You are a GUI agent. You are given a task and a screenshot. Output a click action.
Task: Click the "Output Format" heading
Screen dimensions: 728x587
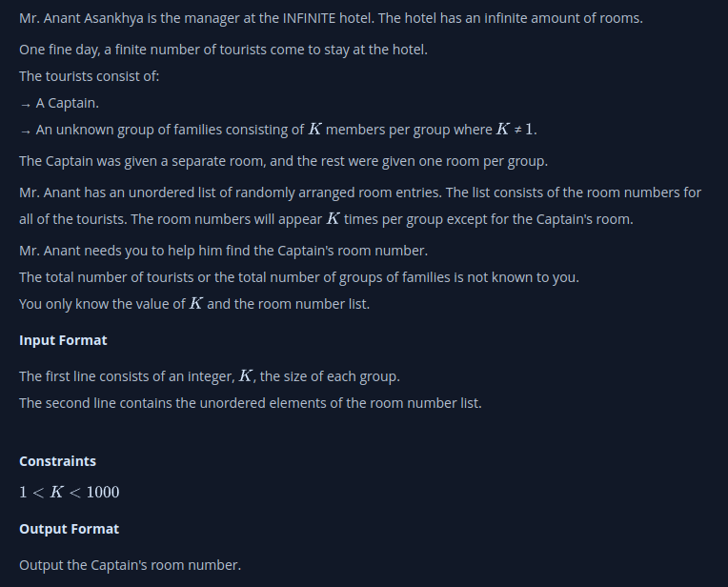69,529
